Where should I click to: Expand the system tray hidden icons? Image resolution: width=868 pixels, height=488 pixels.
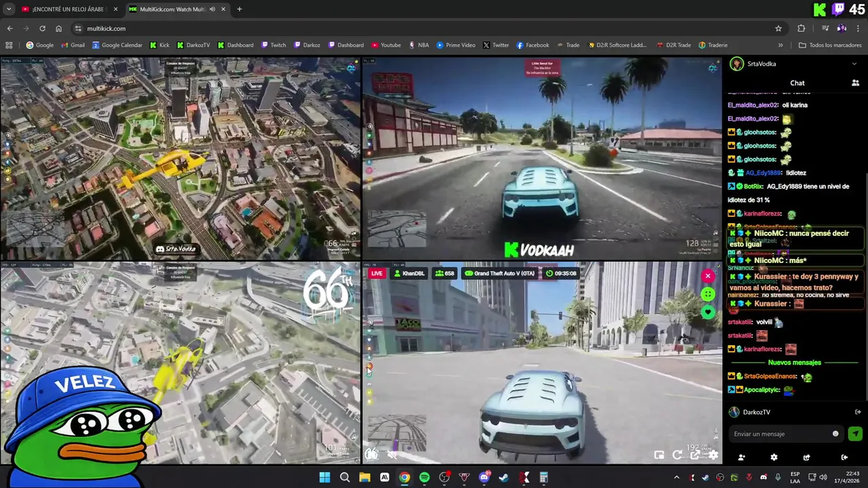coord(676,477)
